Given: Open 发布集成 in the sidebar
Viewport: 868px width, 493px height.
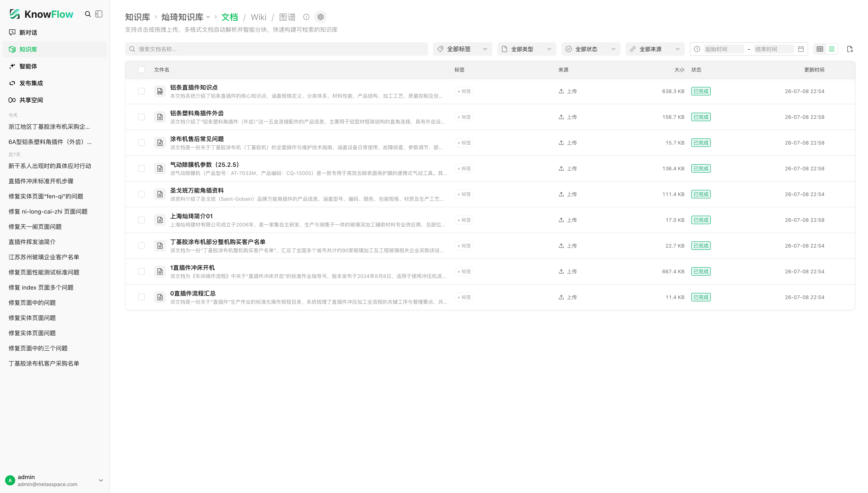Looking at the screenshot, I should tap(54, 83).
